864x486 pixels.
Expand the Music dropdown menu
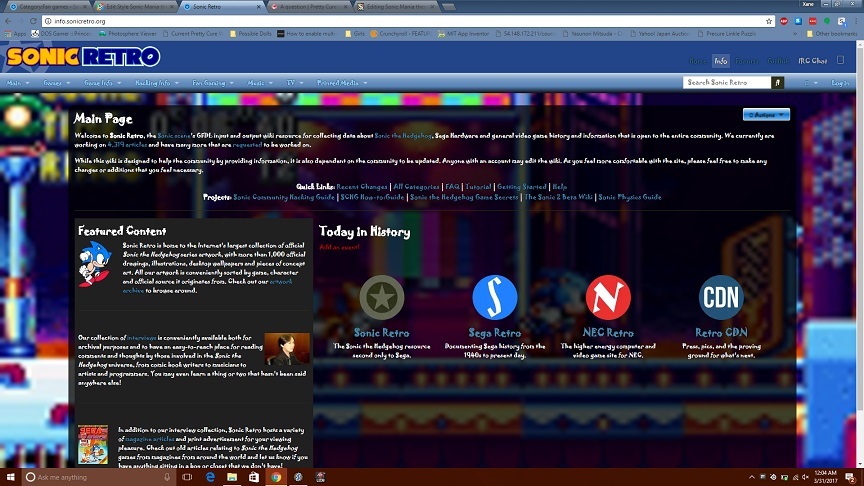[260, 83]
